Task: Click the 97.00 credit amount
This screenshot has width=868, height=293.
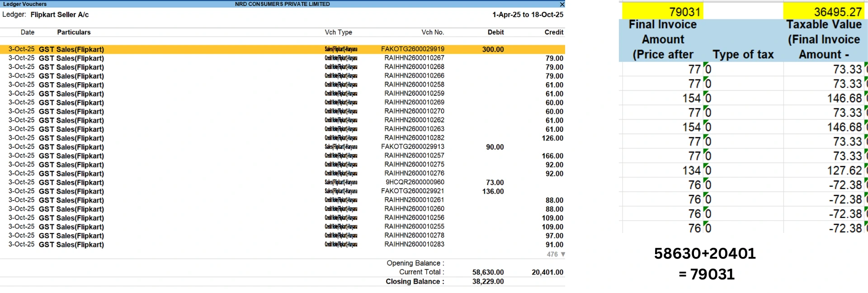Action: (x=554, y=236)
